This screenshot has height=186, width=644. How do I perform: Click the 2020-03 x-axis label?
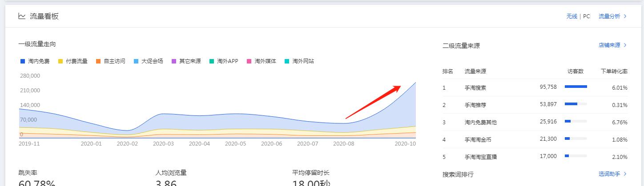[x=163, y=144]
